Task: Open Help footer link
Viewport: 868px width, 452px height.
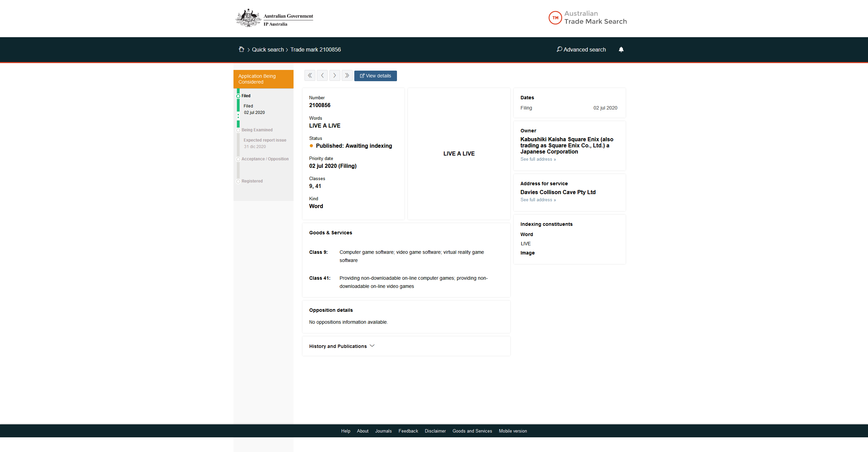Action: [x=346, y=431]
